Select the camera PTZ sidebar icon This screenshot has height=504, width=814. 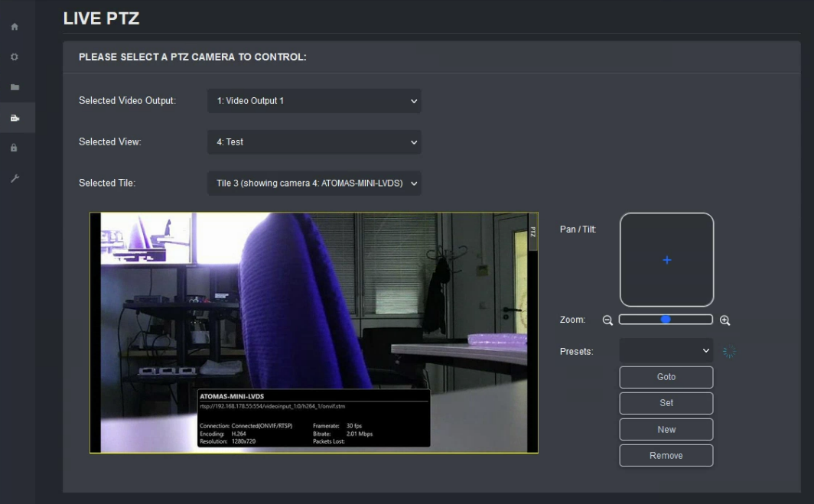15,118
